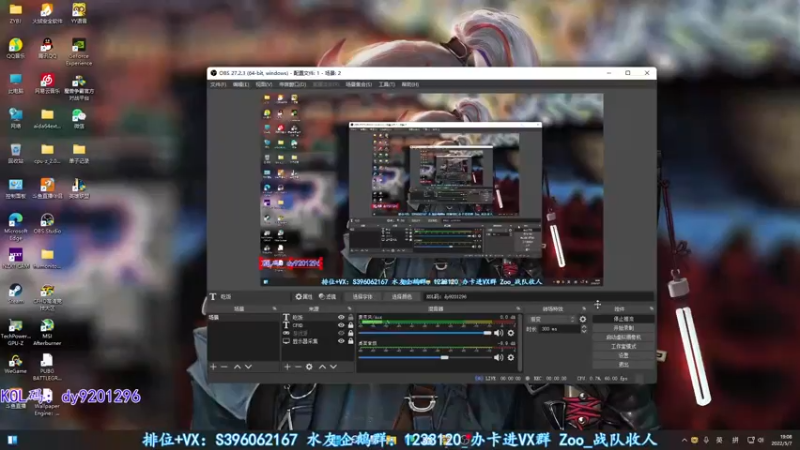
Task: Open the Help menu in OBS
Action: [x=410, y=84]
